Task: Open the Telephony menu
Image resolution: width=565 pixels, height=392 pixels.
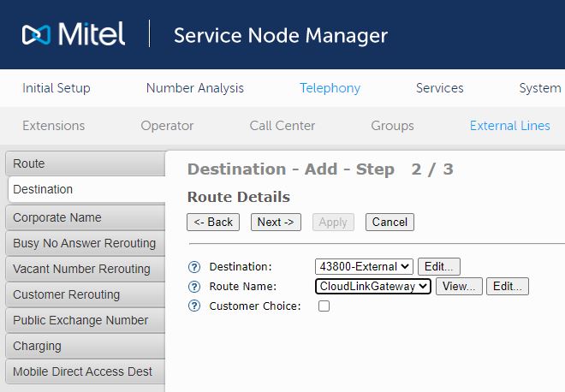Action: (330, 88)
